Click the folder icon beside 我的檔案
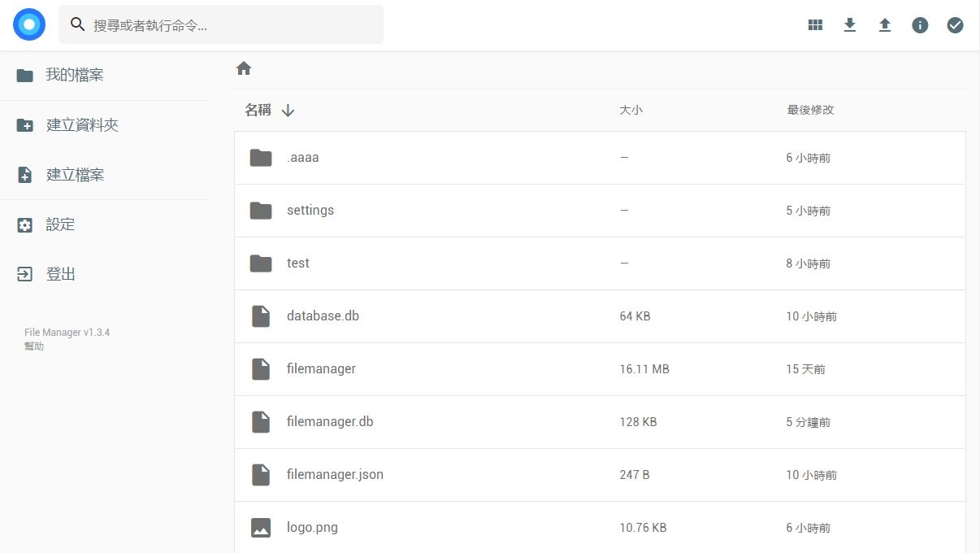980x553 pixels. coord(25,76)
